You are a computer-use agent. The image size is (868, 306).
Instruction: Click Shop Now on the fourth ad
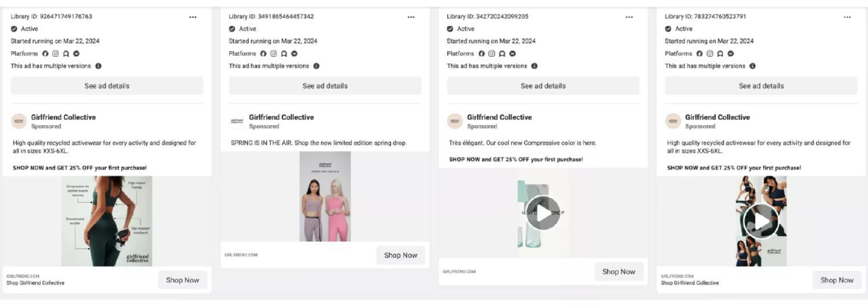pos(836,280)
